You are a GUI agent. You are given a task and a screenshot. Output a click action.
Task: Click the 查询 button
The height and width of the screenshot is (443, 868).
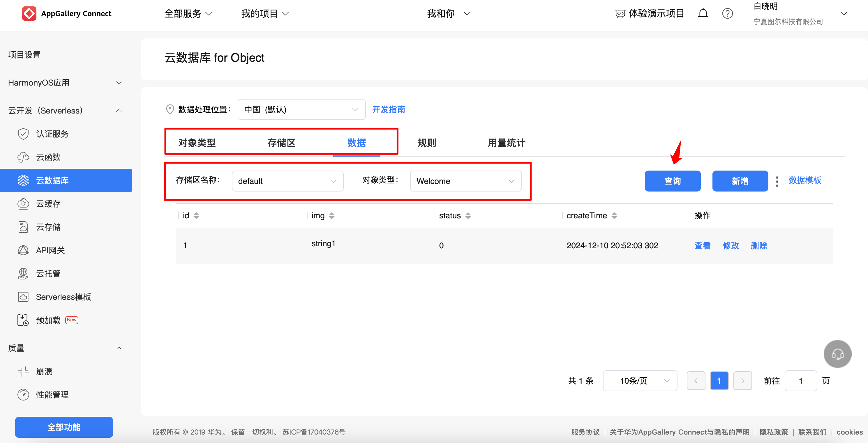673,181
